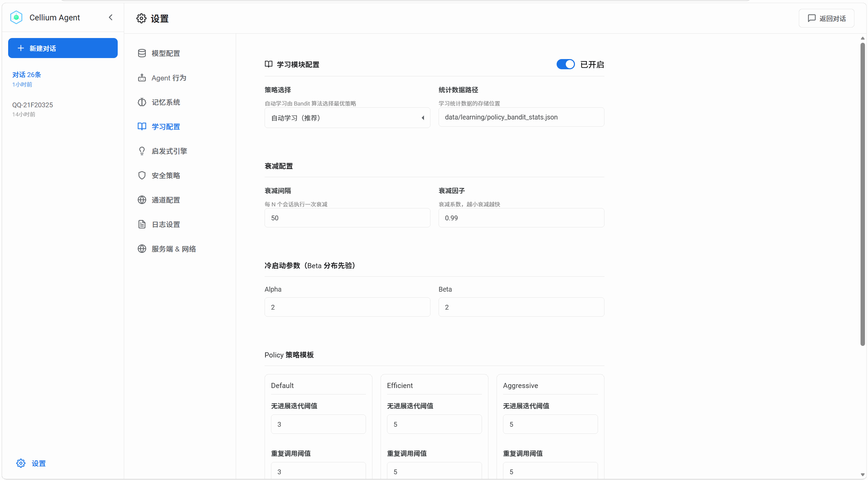This screenshot has height=480, width=868.
Task: Click the shield icon for 安全策略
Action: coord(142,176)
